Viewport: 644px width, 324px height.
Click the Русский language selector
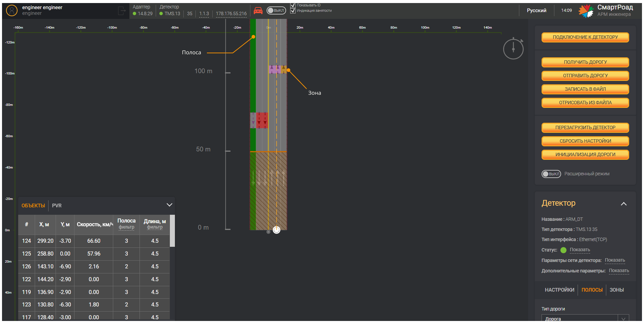click(536, 10)
